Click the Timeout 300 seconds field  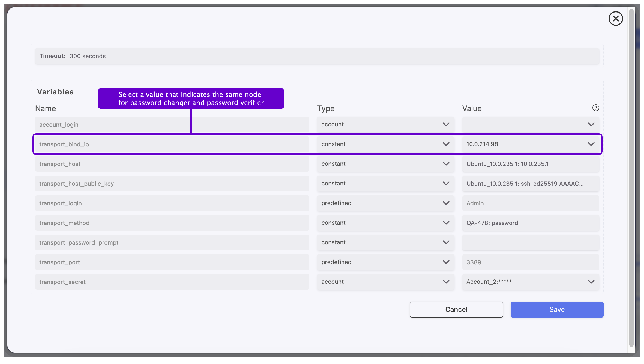[317, 56]
